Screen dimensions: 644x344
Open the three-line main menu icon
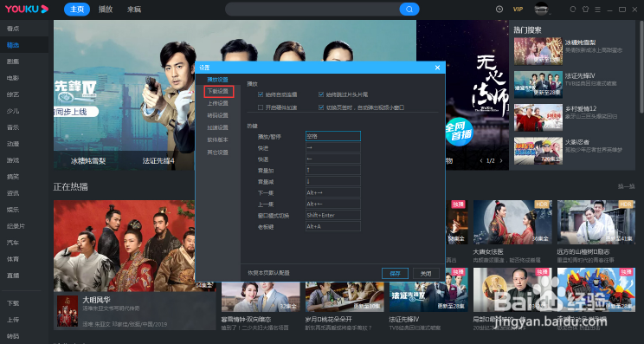tap(597, 9)
